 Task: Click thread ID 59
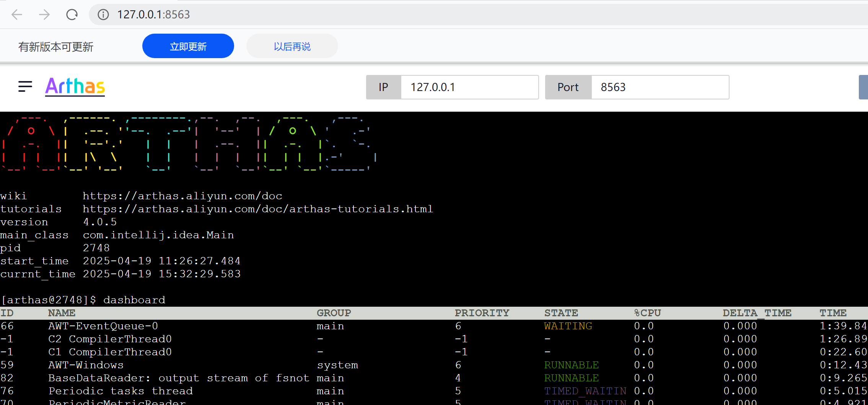click(7, 365)
